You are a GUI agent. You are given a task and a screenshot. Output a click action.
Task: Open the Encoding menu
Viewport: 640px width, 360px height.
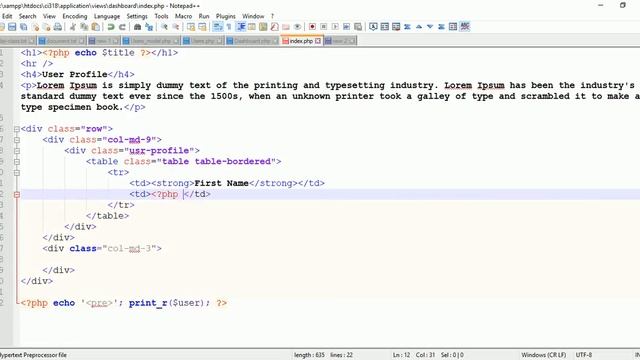pyautogui.click(x=75, y=16)
